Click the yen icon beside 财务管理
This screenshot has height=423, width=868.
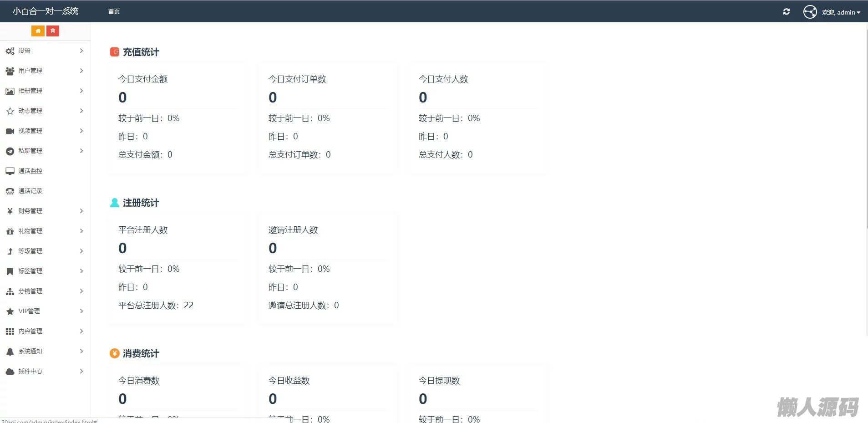(10, 211)
